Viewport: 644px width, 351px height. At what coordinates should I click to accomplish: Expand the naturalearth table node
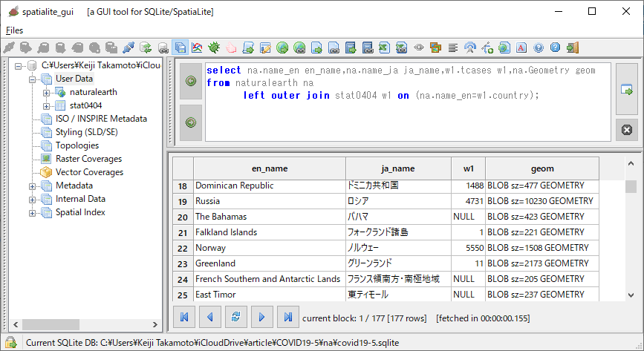pyautogui.click(x=46, y=93)
